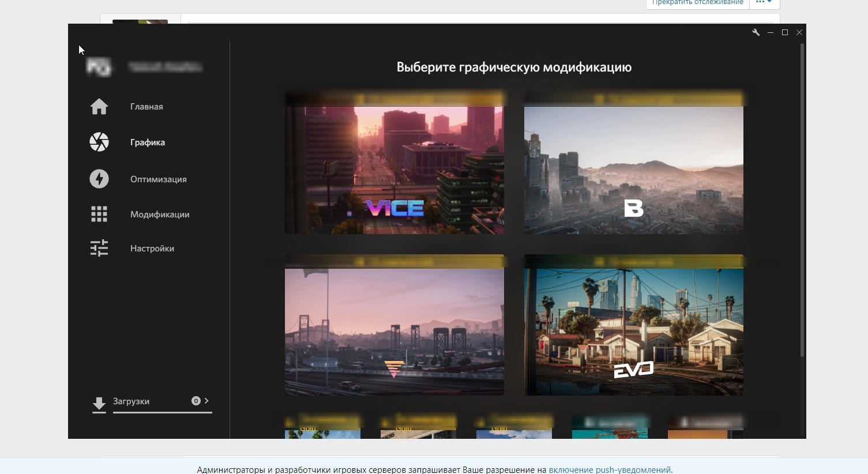The image size is (868, 474).
Task: Maximize the launcher window
Action: pyautogui.click(x=784, y=32)
